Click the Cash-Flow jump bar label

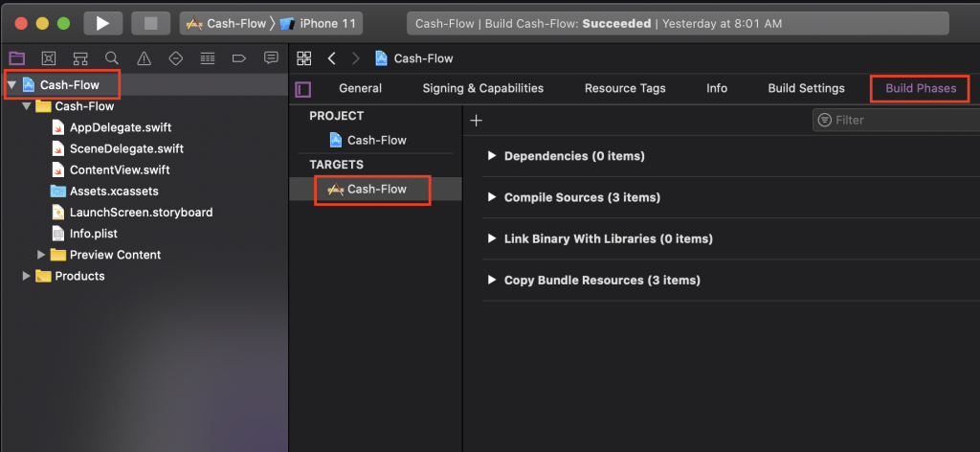point(423,58)
